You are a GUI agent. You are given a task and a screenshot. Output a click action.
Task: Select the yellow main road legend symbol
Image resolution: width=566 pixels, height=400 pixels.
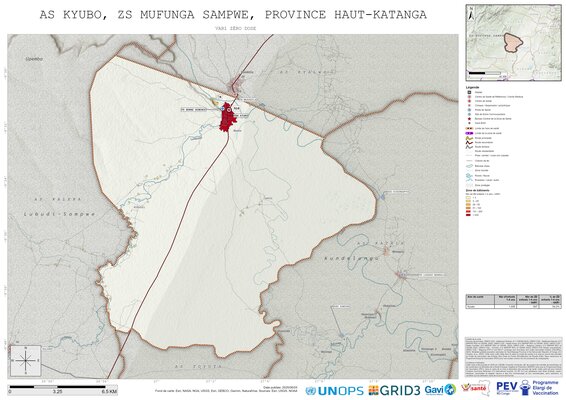469,138
